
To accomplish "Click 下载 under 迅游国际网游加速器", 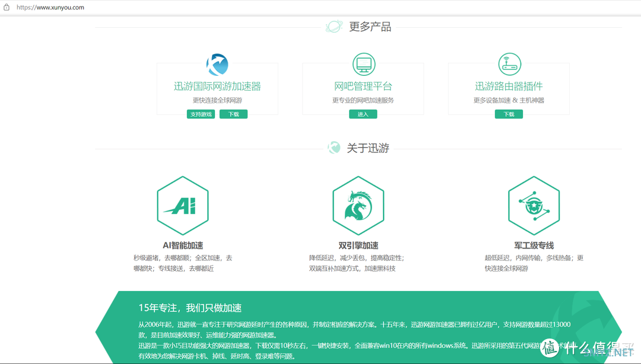I will click(233, 114).
